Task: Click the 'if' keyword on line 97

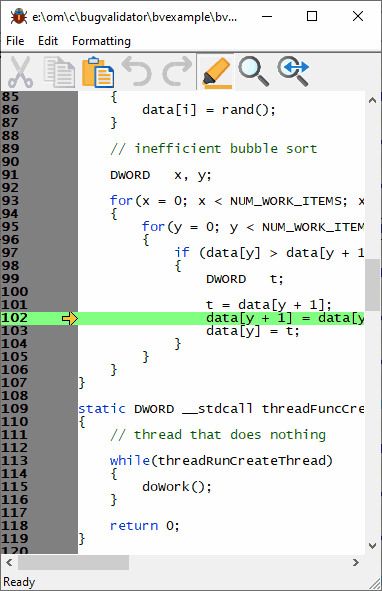Action: 182,252
